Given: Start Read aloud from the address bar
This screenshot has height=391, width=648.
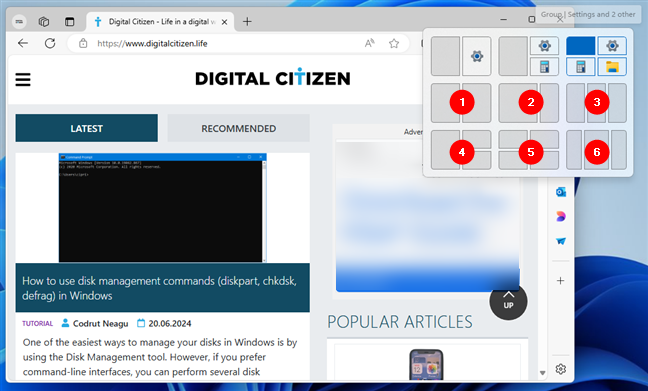Looking at the screenshot, I should click(369, 43).
